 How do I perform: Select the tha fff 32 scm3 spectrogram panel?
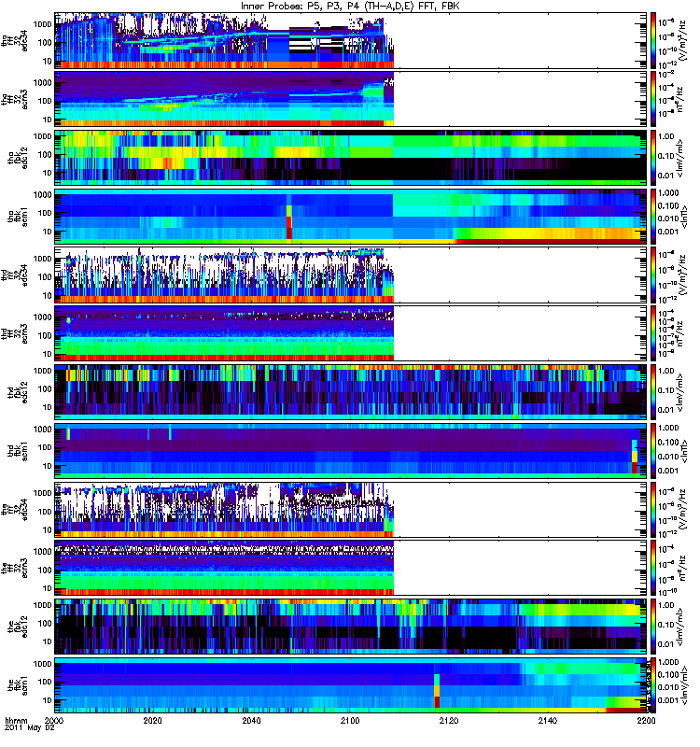[351, 99]
